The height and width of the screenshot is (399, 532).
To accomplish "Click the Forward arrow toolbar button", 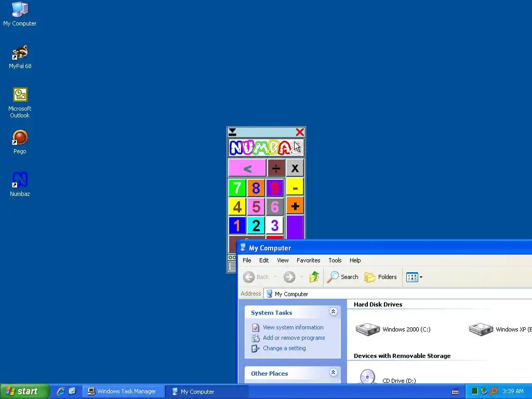I will tap(289, 277).
